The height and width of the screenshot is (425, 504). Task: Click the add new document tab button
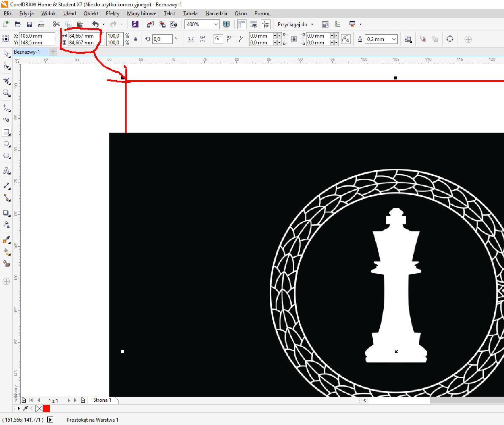point(53,52)
